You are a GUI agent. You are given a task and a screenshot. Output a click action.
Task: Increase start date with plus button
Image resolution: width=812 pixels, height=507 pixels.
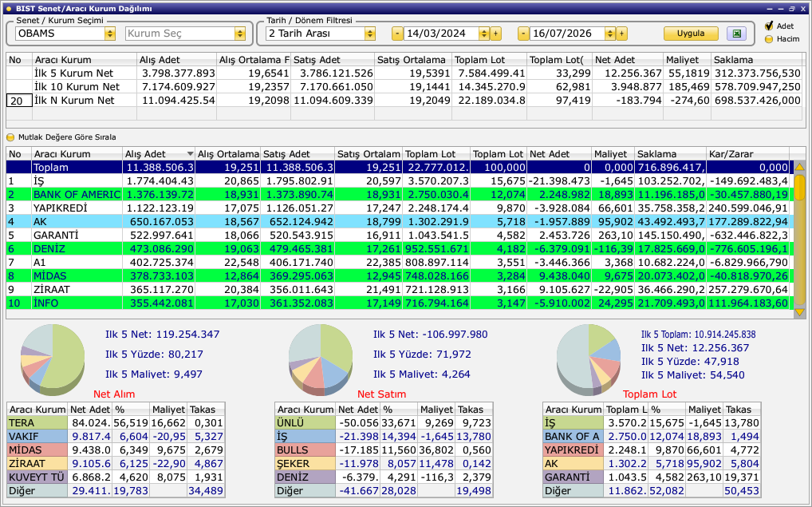tap(495, 34)
